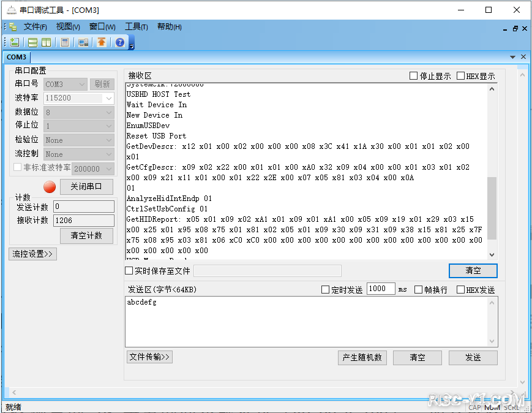Expand 文件传输>> panel
Viewport: 532px width, 413px height.
[x=149, y=357]
